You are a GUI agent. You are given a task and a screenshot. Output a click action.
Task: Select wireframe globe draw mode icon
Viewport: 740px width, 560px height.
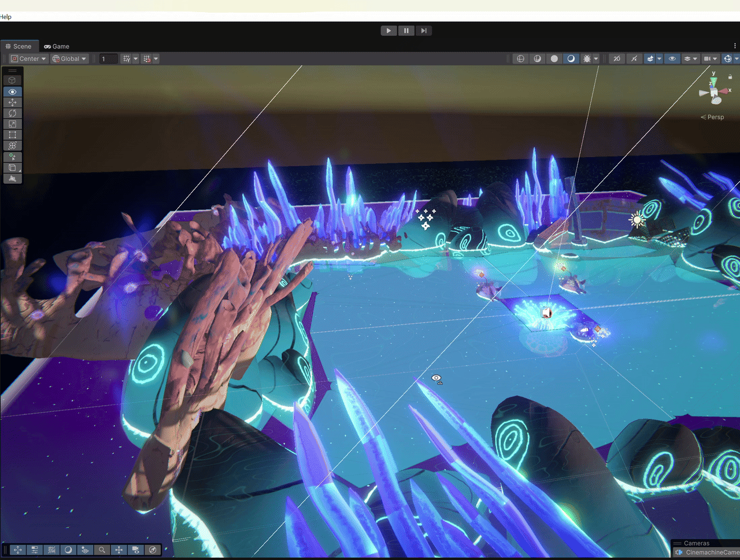click(520, 59)
